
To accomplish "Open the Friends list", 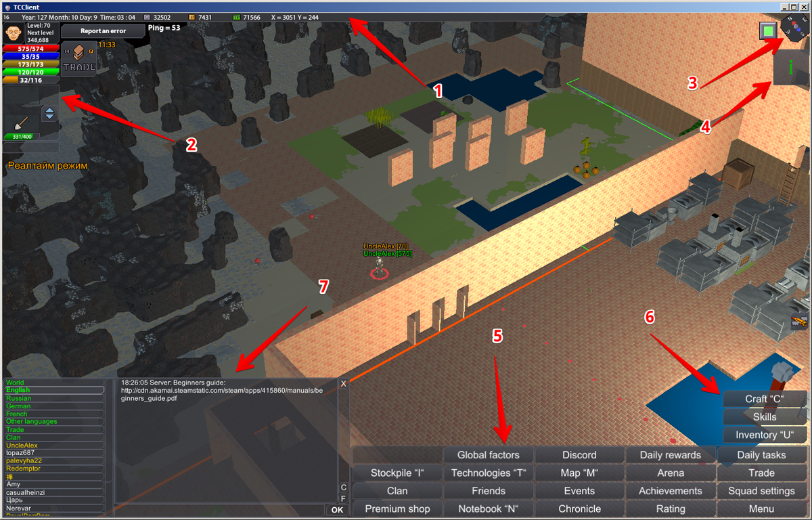I will (489, 491).
